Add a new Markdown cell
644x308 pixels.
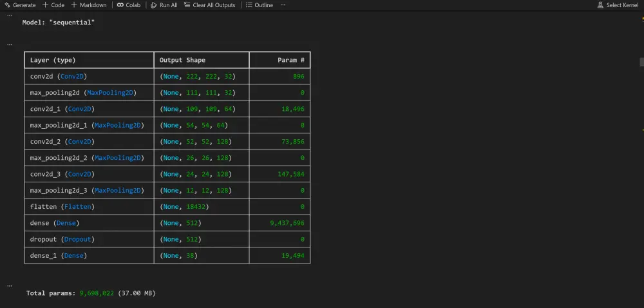(88, 5)
